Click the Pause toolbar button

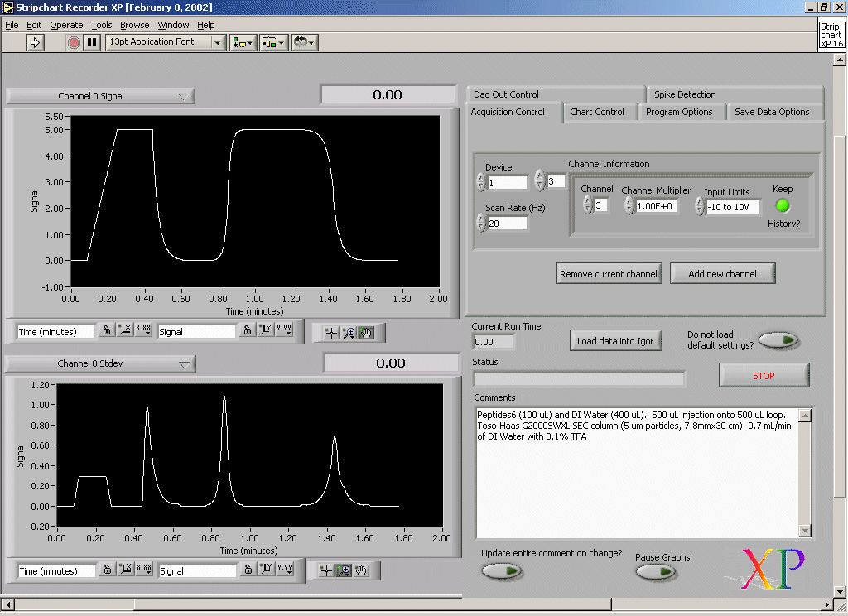tap(93, 42)
